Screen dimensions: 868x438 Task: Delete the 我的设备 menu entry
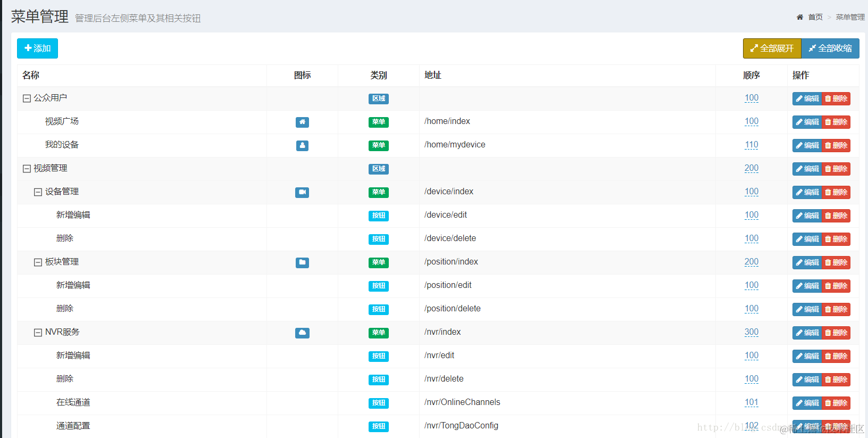(x=836, y=145)
